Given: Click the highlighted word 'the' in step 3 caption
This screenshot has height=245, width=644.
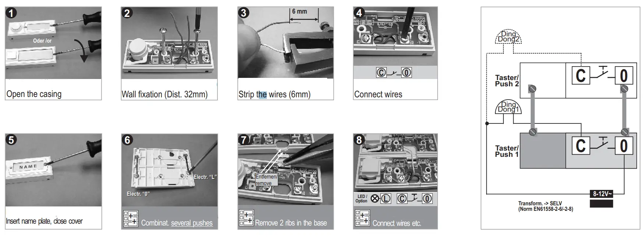Looking at the screenshot, I should (262, 94).
